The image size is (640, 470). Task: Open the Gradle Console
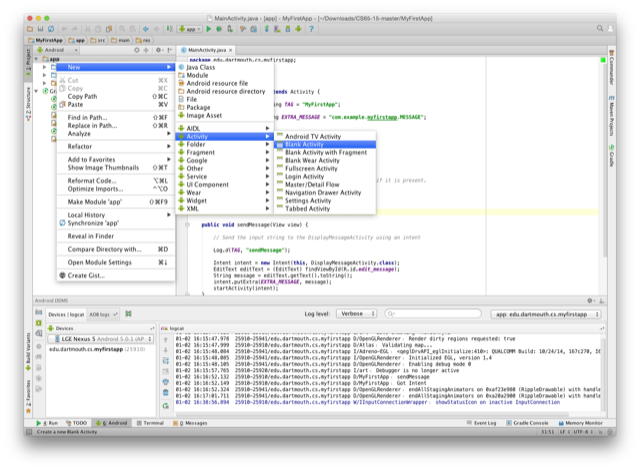527,423
